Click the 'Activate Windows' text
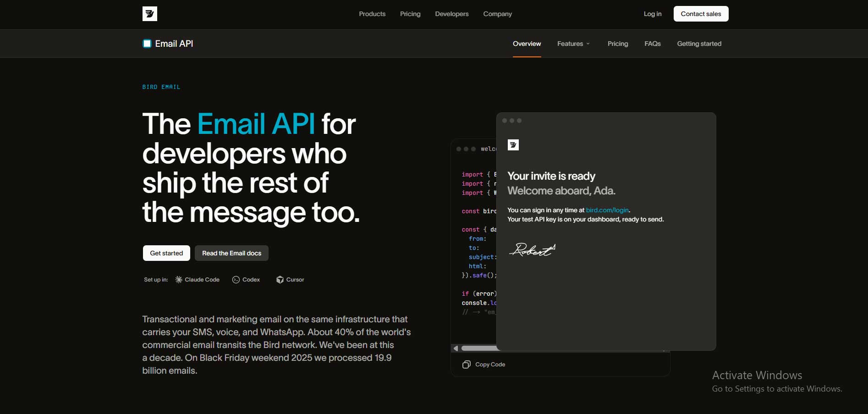This screenshot has width=868, height=414. pyautogui.click(x=757, y=375)
